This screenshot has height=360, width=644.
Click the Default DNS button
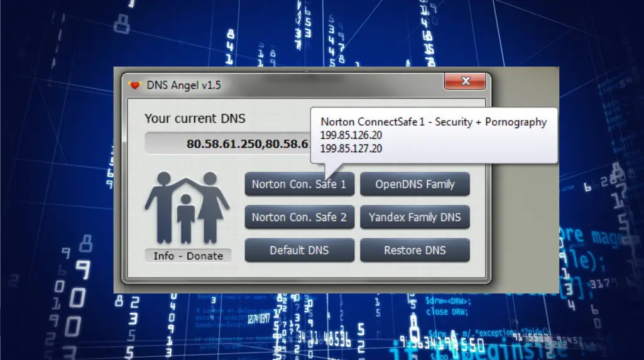tap(300, 251)
